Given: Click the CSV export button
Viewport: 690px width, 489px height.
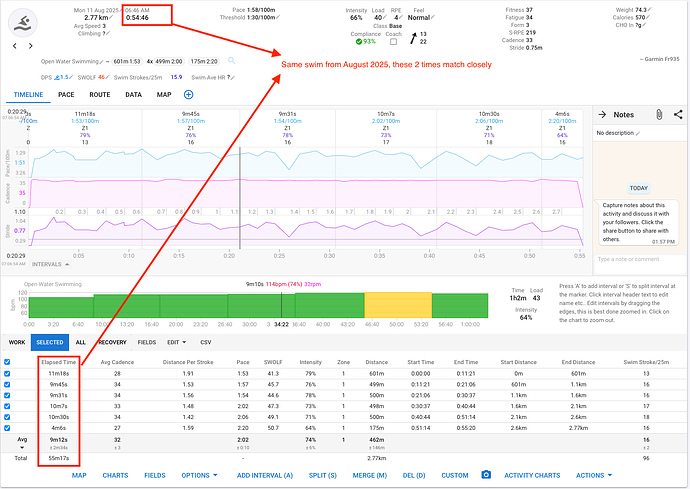Looking at the screenshot, I should point(206,342).
